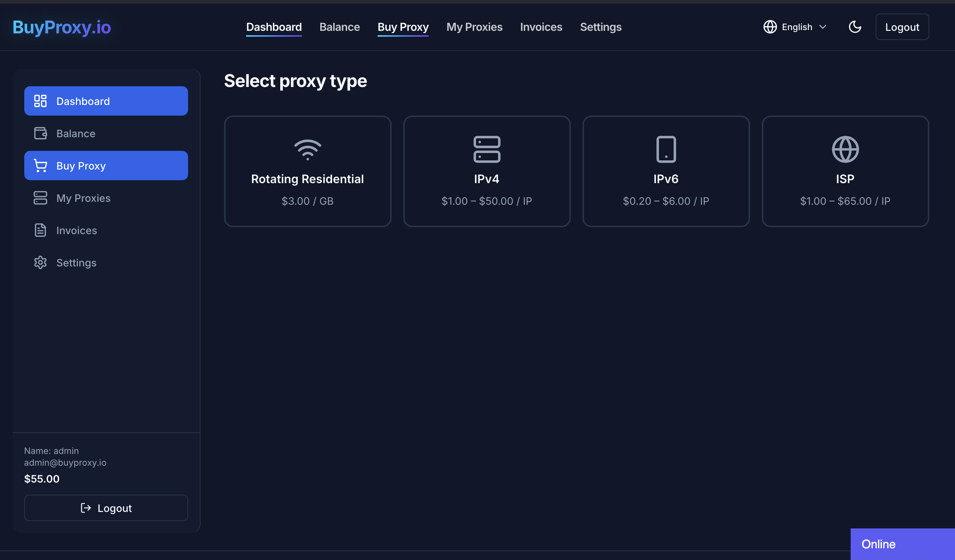
Task: Click the My Proxies server icon
Action: tap(40, 198)
